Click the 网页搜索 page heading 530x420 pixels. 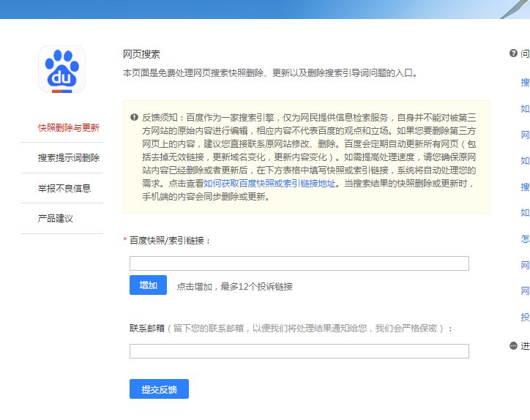tap(141, 54)
